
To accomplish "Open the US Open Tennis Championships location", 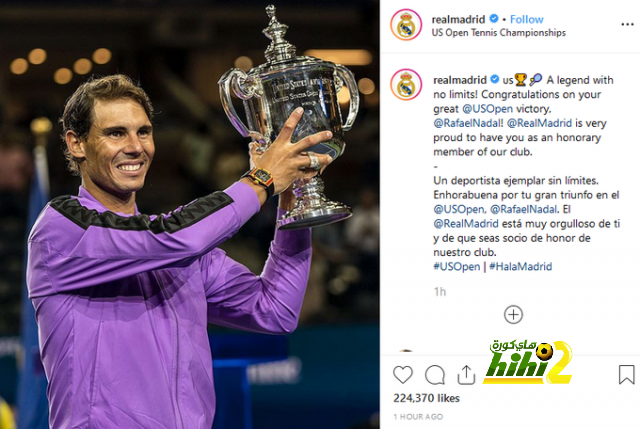I will [498, 33].
